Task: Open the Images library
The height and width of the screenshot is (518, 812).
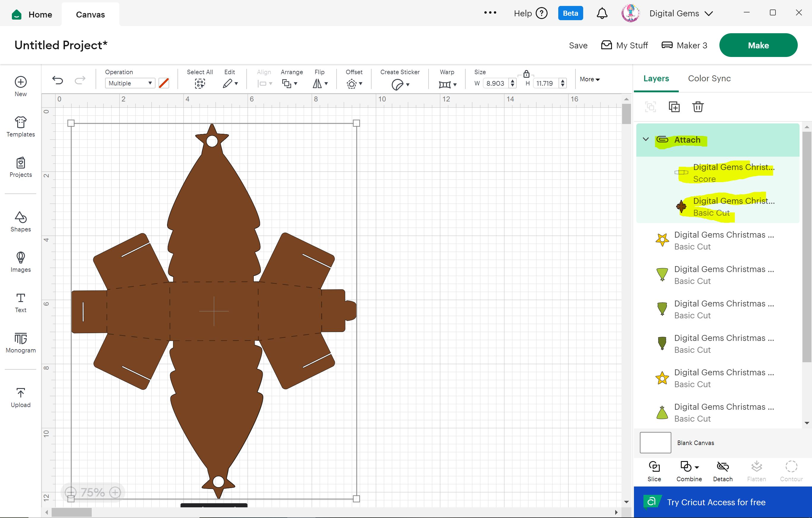Action: [x=20, y=262]
